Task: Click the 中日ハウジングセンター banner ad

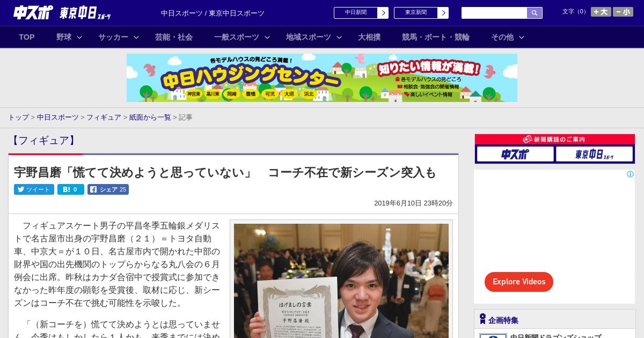Action: pos(322,78)
